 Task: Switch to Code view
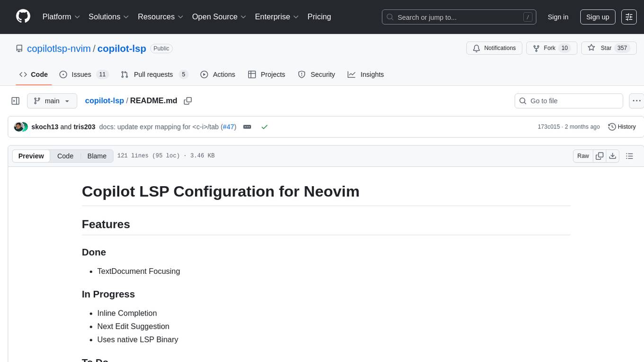(65, 156)
